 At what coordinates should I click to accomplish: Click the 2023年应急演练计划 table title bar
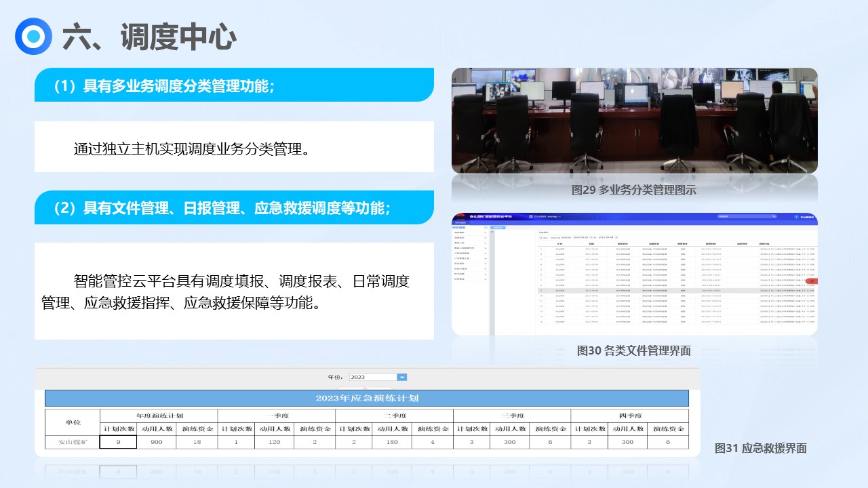click(x=367, y=398)
